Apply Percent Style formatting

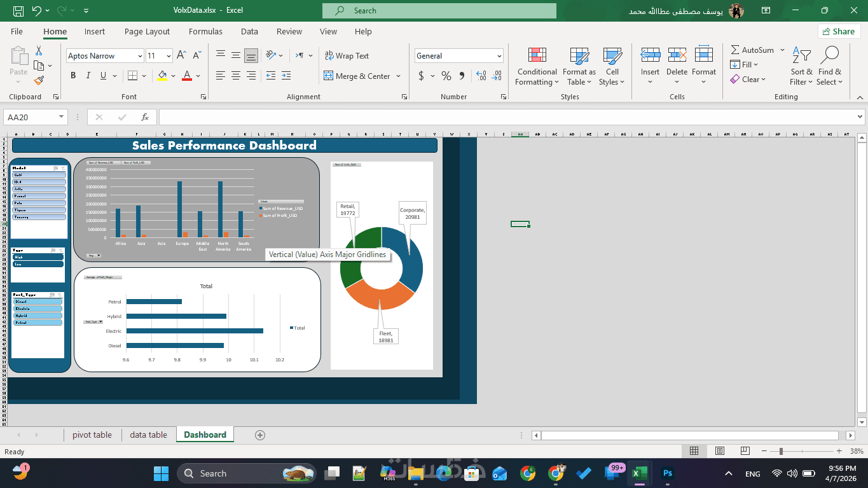point(446,76)
